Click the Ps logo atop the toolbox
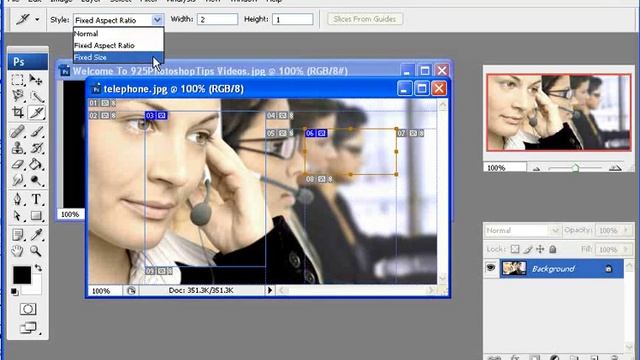 click(28, 62)
